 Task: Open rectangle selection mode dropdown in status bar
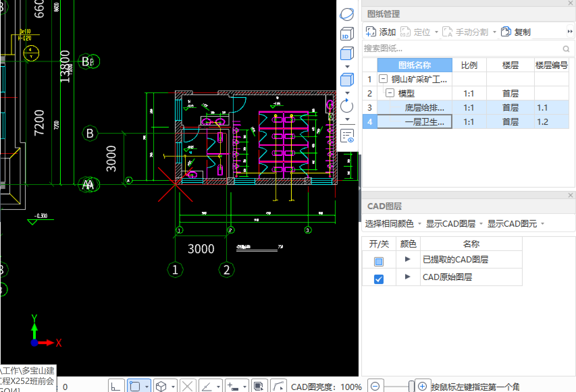coord(147,387)
